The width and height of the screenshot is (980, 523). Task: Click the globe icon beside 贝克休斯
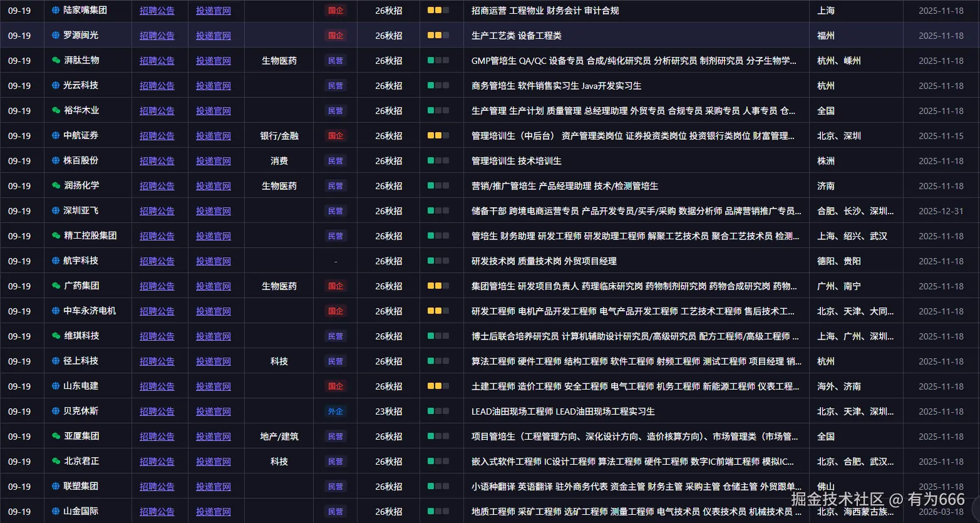(56, 412)
